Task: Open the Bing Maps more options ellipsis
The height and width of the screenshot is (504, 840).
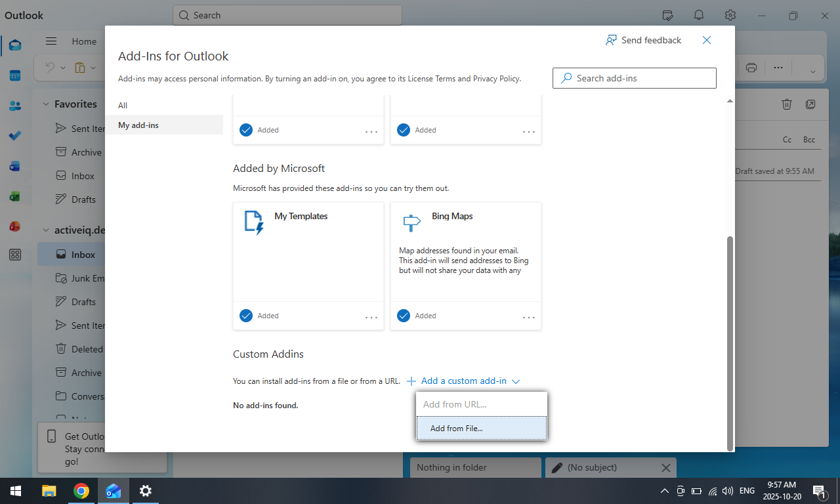Action: (529, 317)
